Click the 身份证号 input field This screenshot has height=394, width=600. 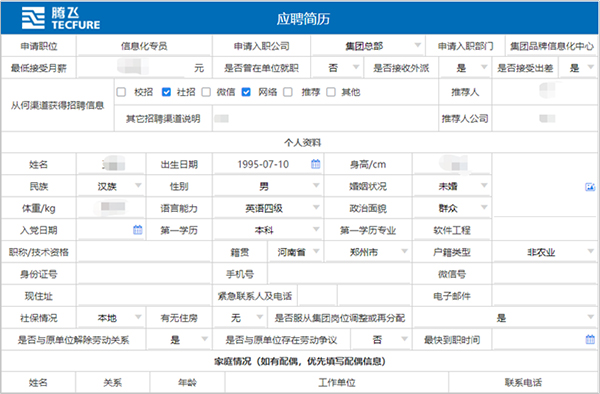[x=144, y=274]
